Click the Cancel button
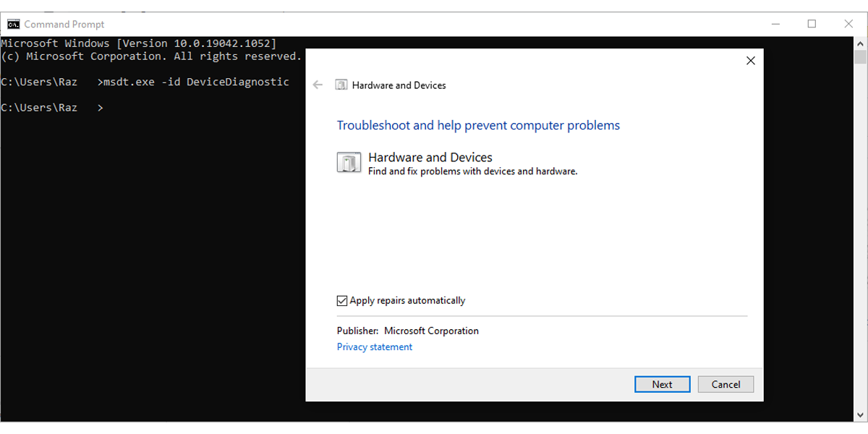The height and width of the screenshot is (434, 868). (726, 384)
